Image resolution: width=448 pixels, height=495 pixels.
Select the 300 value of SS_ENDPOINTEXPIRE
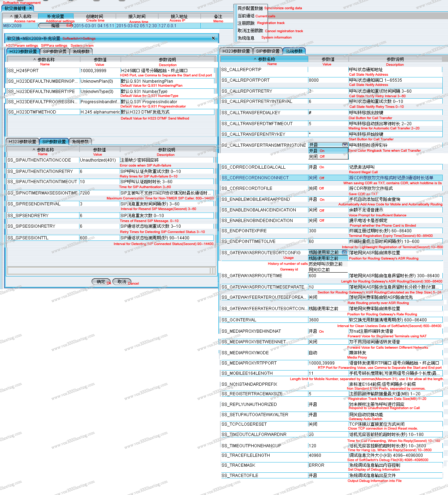tap(328, 231)
